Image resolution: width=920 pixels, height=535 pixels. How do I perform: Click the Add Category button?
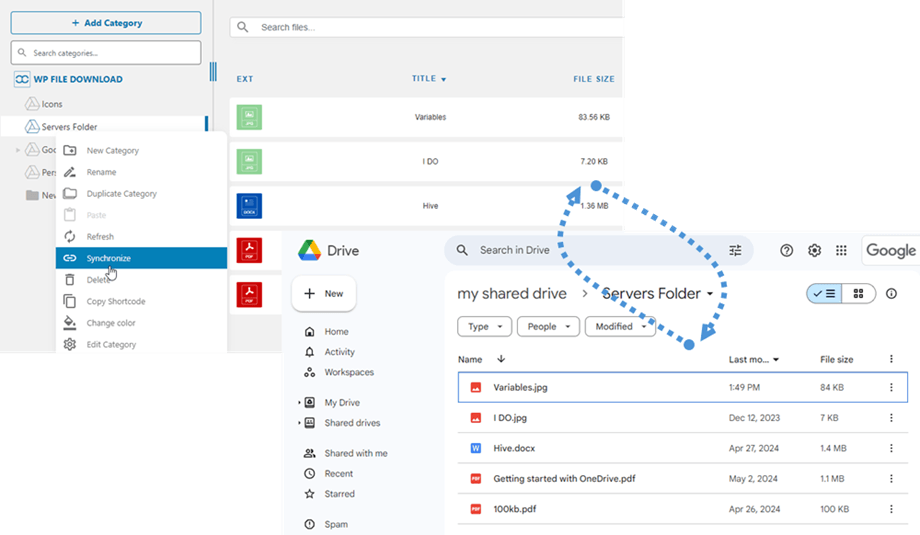[106, 23]
